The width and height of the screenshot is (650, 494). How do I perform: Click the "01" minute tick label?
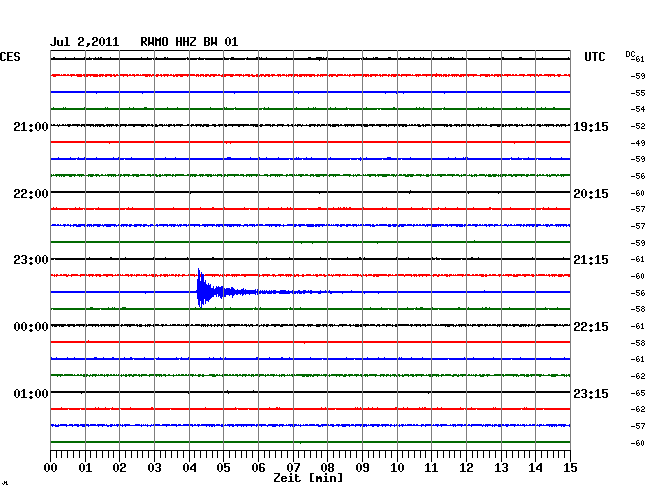click(85, 468)
